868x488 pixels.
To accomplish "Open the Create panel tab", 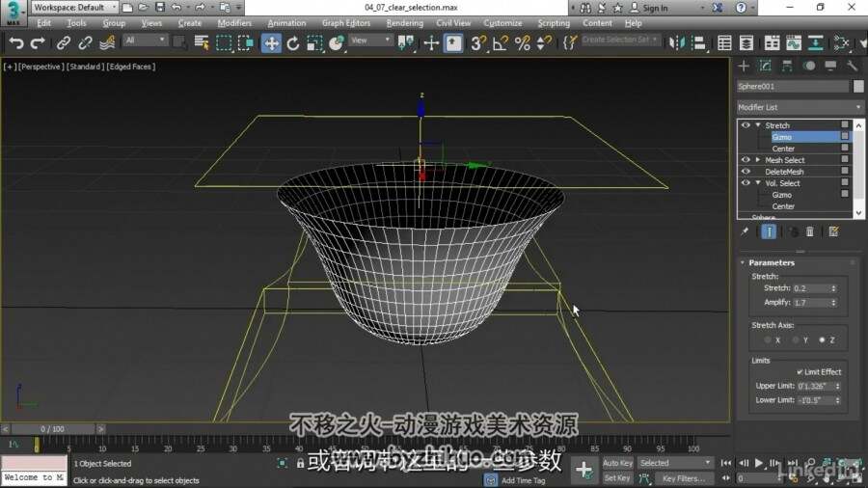I will click(x=744, y=67).
